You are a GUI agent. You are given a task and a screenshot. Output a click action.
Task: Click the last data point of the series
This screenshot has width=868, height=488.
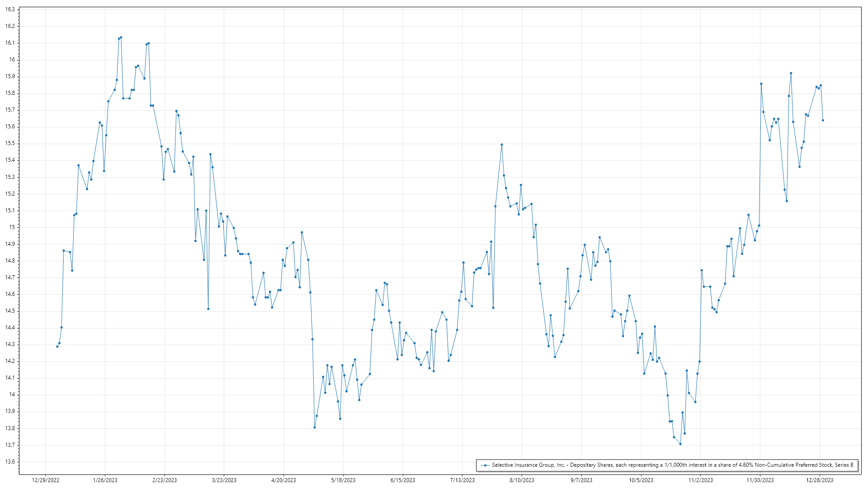(x=823, y=120)
